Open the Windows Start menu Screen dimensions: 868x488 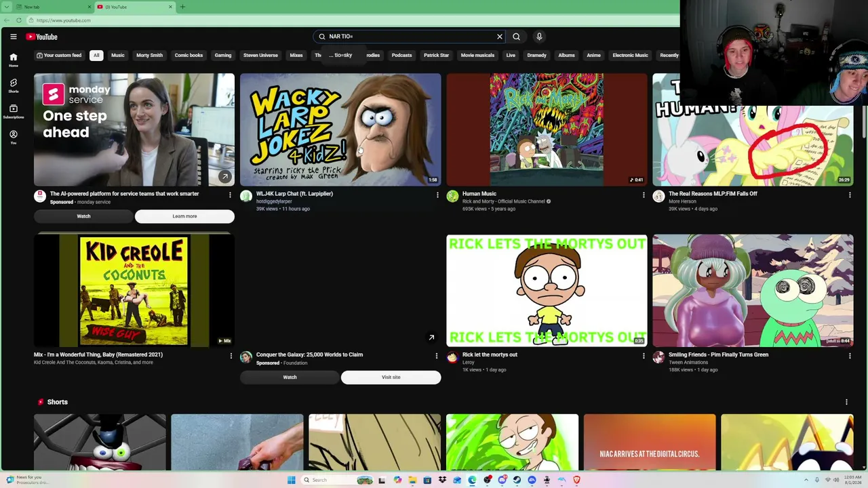click(291, 480)
